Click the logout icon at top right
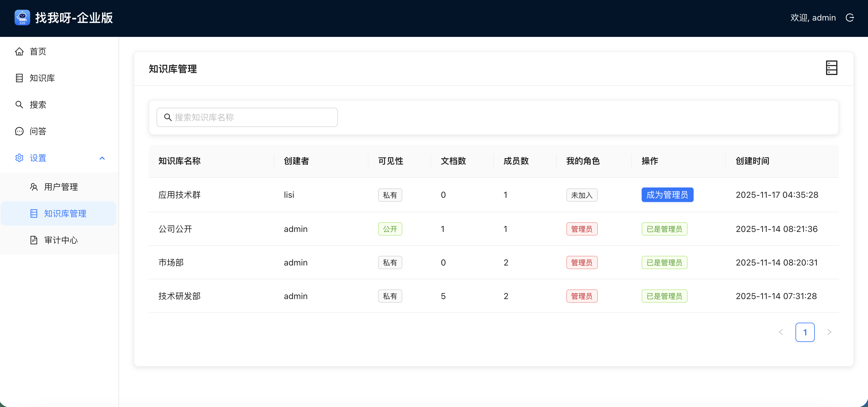This screenshot has width=868, height=407. 850,18
